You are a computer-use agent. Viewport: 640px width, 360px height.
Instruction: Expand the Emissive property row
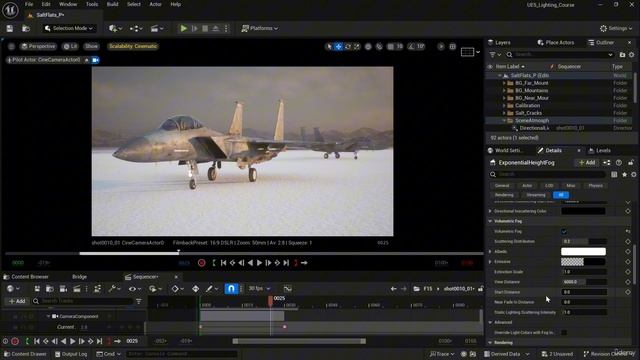point(490,262)
